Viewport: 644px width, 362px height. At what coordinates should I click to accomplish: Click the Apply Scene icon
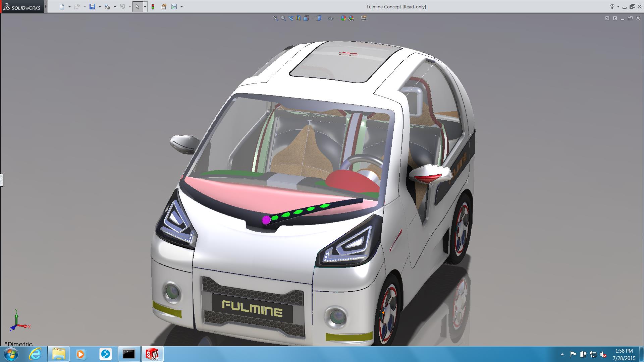[x=351, y=18]
